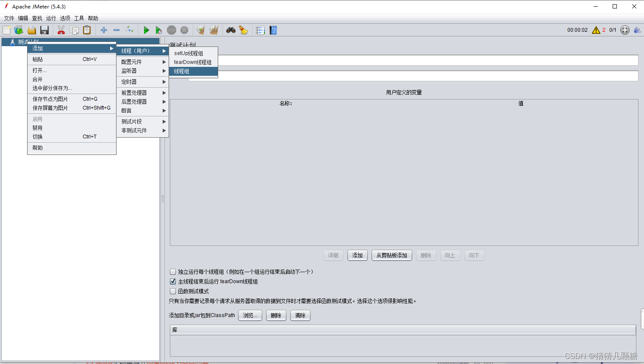644x364 pixels.
Task: Select tearDown线程组 menu item
Action: [x=193, y=62]
